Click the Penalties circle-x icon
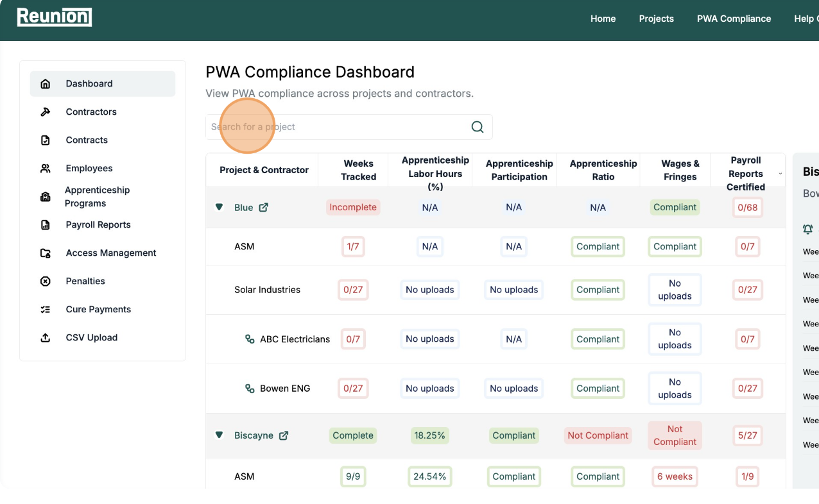The width and height of the screenshot is (819, 504). [45, 281]
